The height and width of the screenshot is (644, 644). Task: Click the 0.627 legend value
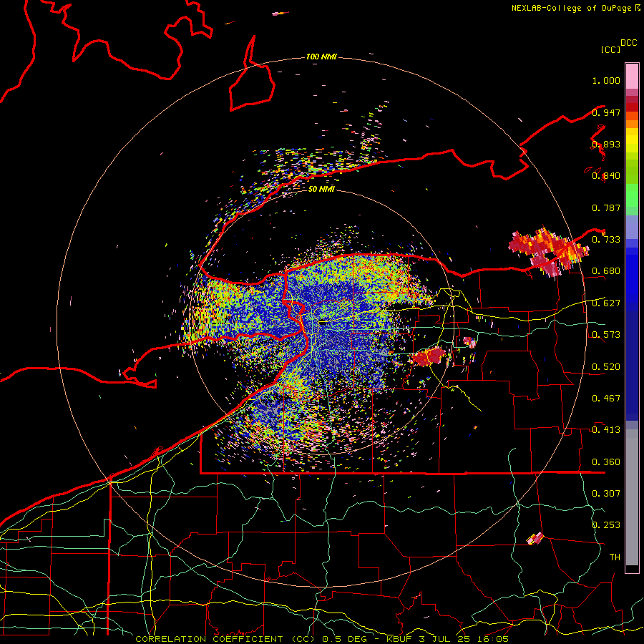[606, 303]
